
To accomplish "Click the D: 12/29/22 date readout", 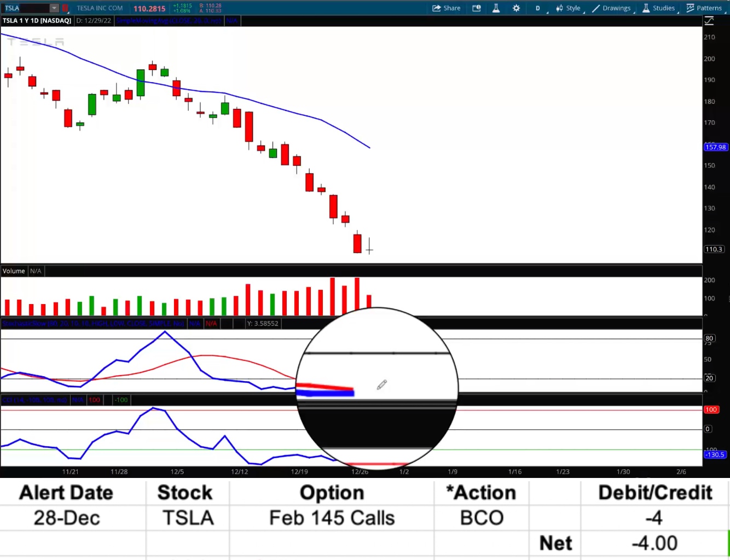I will point(94,21).
